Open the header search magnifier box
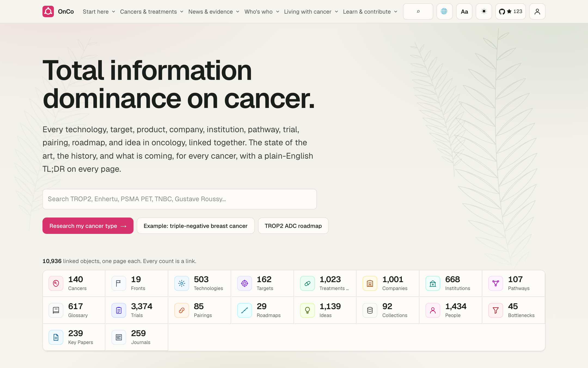The width and height of the screenshot is (588, 368). tap(418, 11)
